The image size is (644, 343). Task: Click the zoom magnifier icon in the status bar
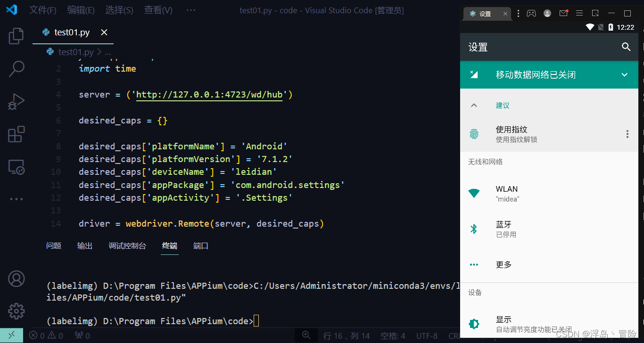tap(306, 335)
